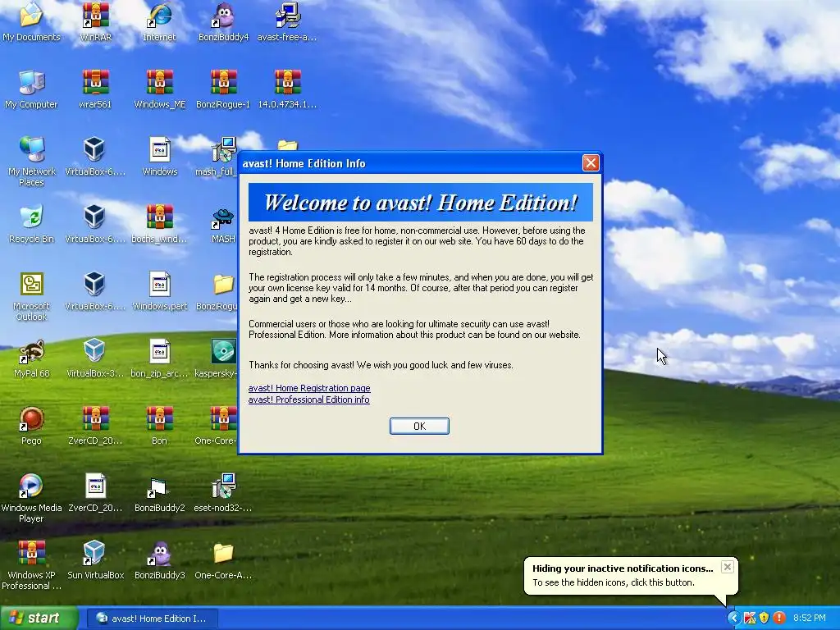Screen dimensions: 840x630
Task: Select Windows Media Player icon
Action: pyautogui.click(x=31, y=497)
